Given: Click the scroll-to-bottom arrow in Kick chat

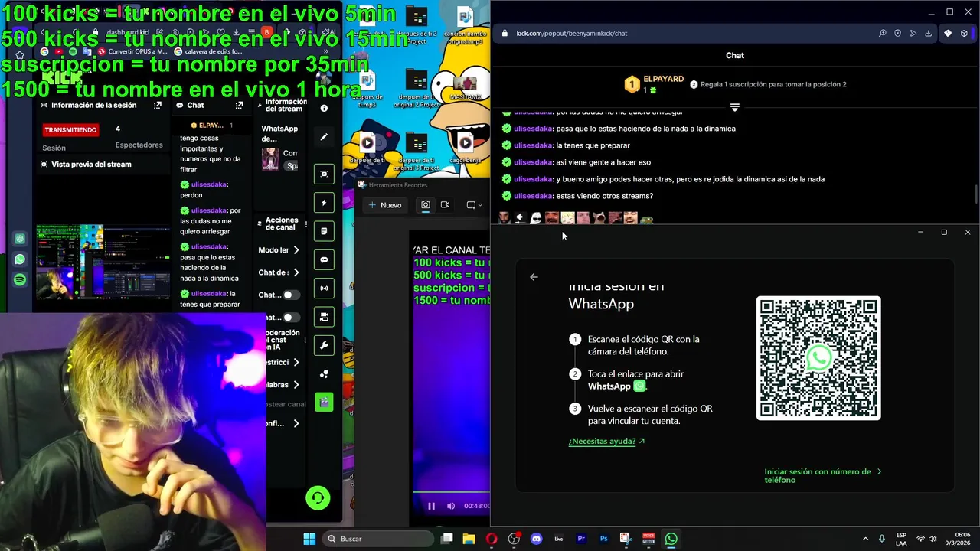Looking at the screenshot, I should click(735, 107).
